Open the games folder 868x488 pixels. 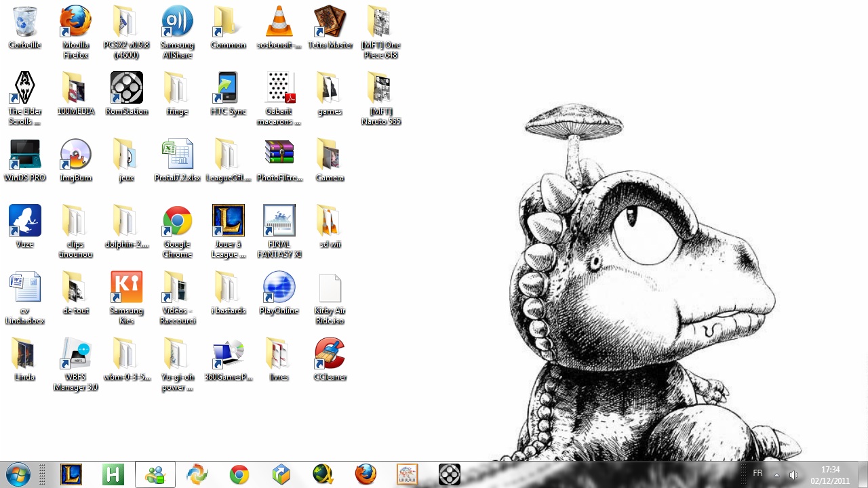click(330, 94)
